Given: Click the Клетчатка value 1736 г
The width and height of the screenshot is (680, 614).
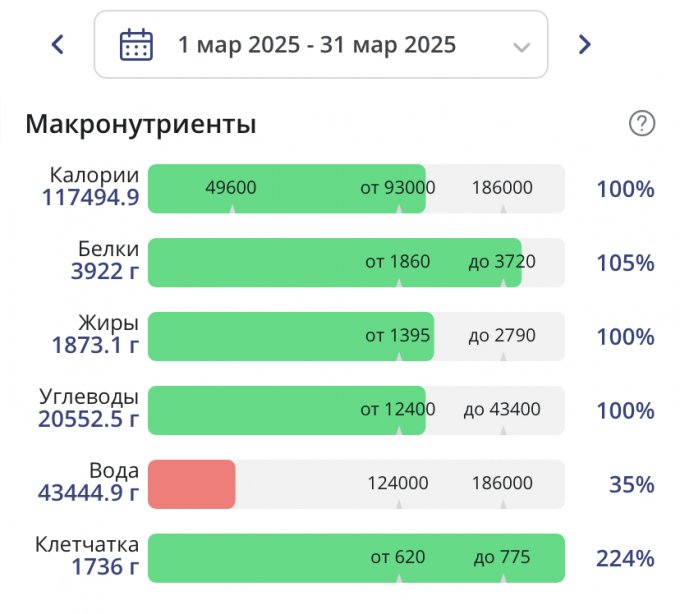Looking at the screenshot, I should point(105,567).
